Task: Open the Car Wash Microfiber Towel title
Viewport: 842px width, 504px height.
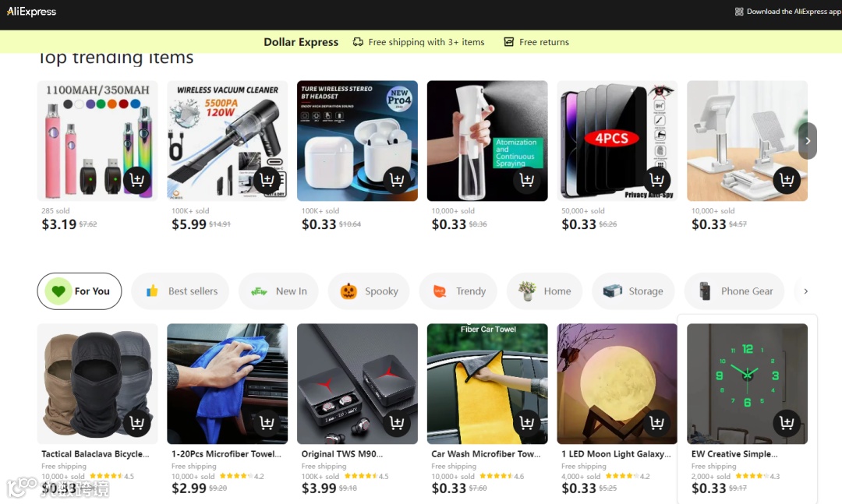Action: point(486,453)
